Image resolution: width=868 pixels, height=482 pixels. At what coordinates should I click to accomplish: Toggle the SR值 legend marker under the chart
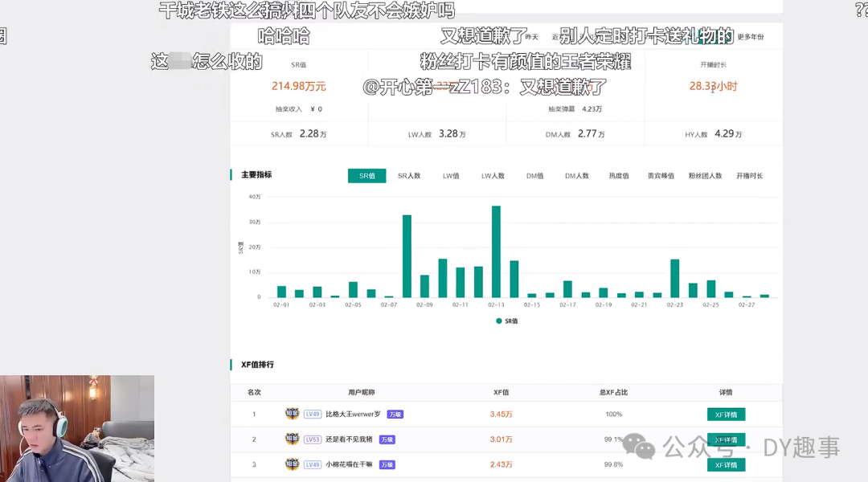(x=499, y=321)
